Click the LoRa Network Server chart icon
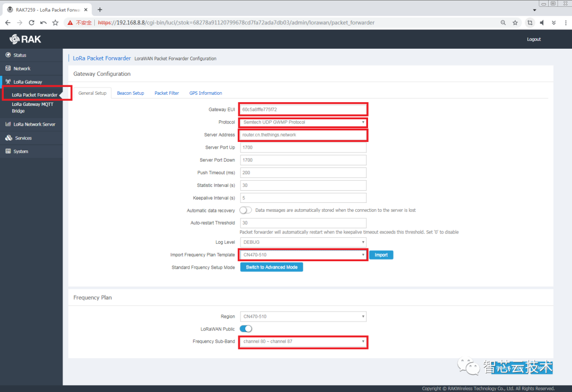The image size is (572, 392). tap(8, 124)
